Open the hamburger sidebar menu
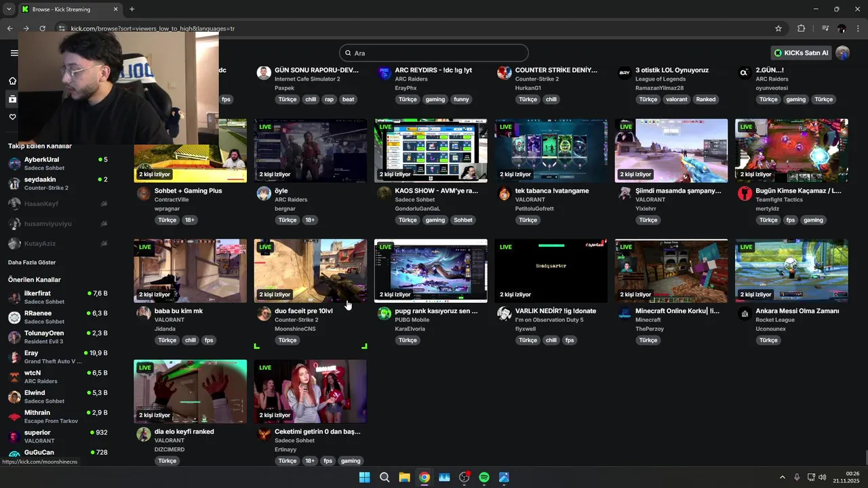The image size is (868, 488). coord(14,53)
